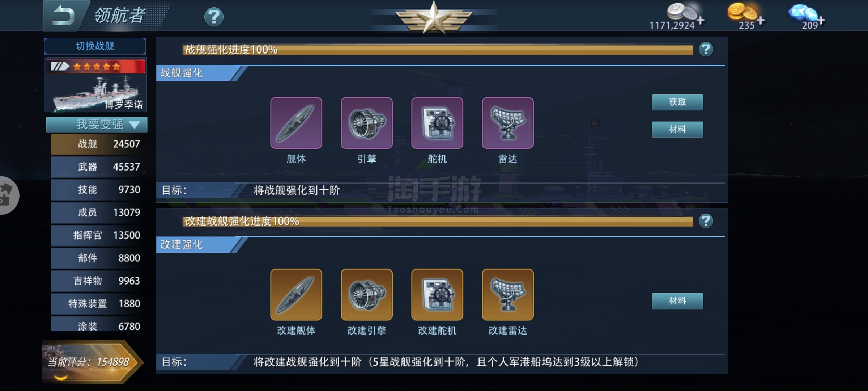Open the 改建舵机 rebuilt steering icon

click(437, 294)
